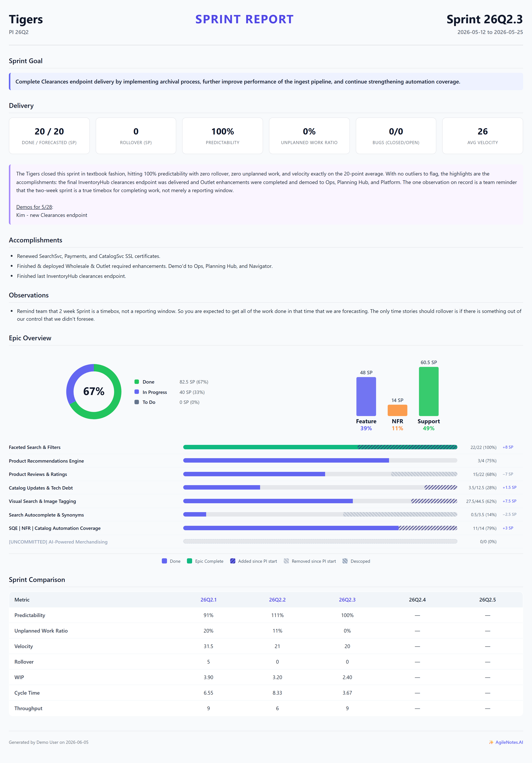This screenshot has height=763, width=532.
Task: Click the green Support 60.5 SP bar
Action: pos(429,391)
